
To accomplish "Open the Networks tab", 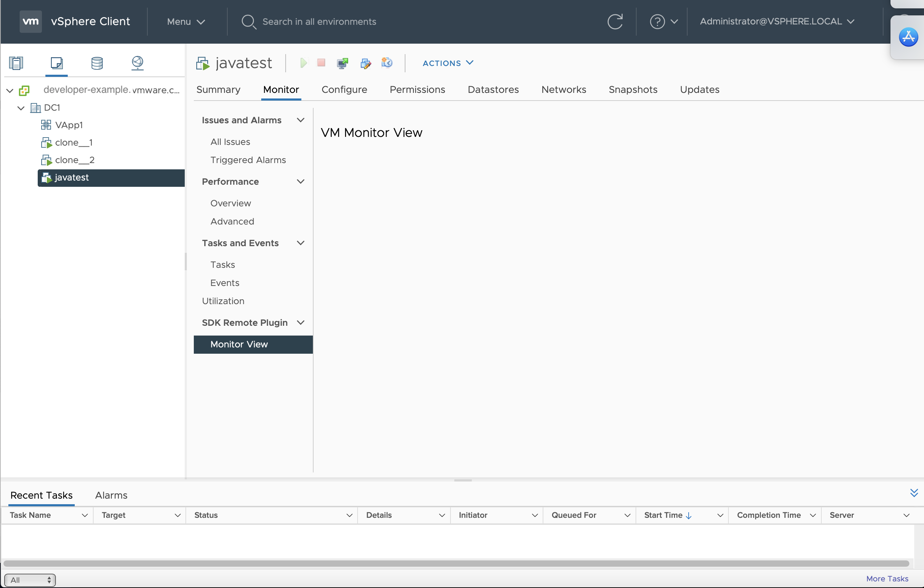I will pos(564,90).
